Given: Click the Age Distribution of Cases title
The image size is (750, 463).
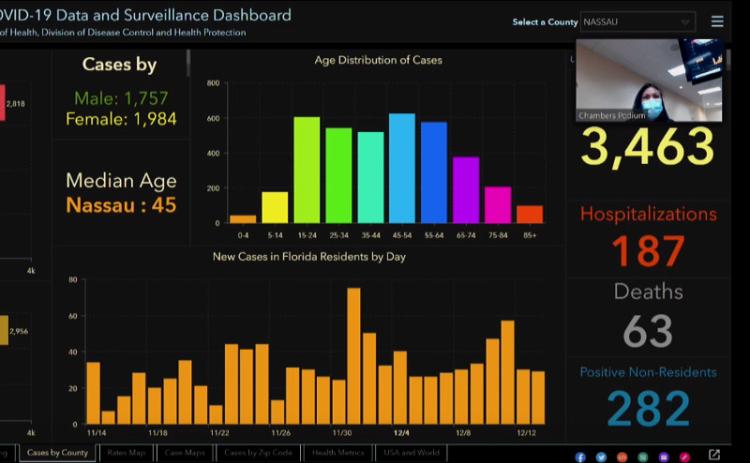Looking at the screenshot, I should pos(378,60).
